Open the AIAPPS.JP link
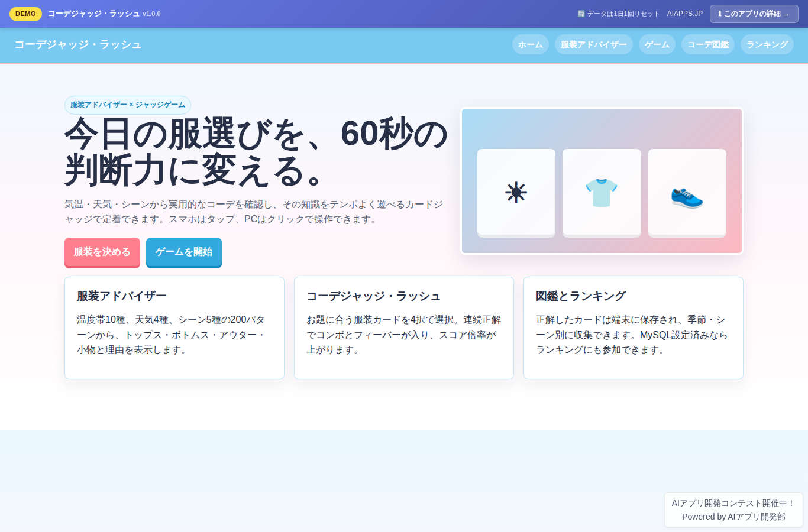This screenshot has height=532, width=808. (x=685, y=14)
